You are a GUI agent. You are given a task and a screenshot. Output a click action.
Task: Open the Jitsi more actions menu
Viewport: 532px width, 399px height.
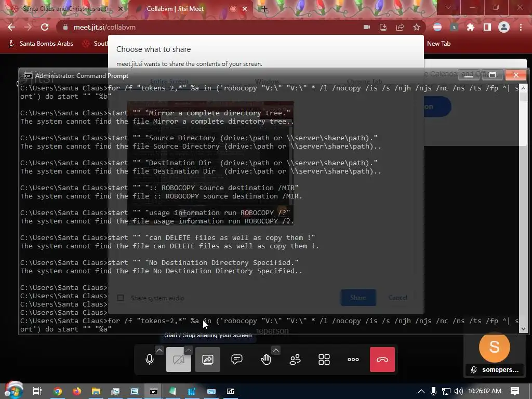click(353, 360)
